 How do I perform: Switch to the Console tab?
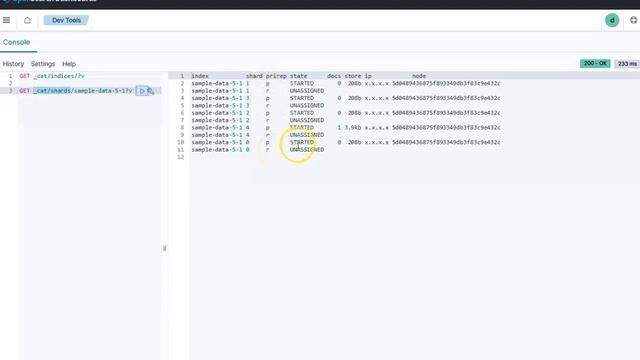click(16, 42)
